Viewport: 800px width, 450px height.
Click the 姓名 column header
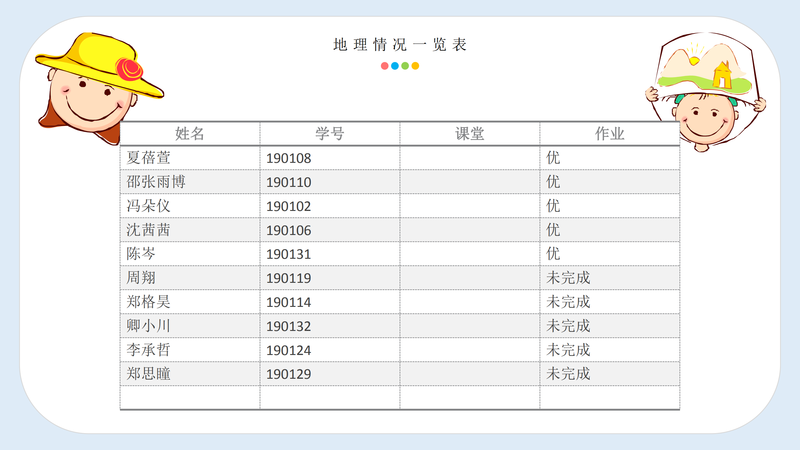click(x=190, y=134)
